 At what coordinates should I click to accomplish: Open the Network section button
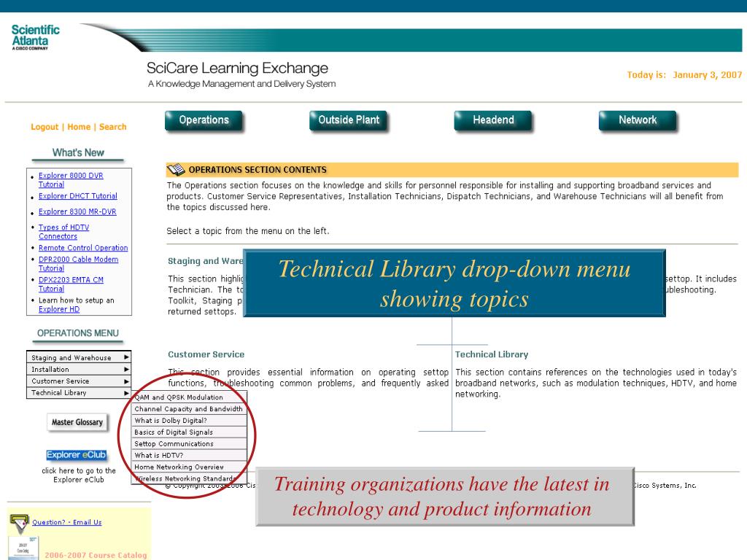[638, 120]
